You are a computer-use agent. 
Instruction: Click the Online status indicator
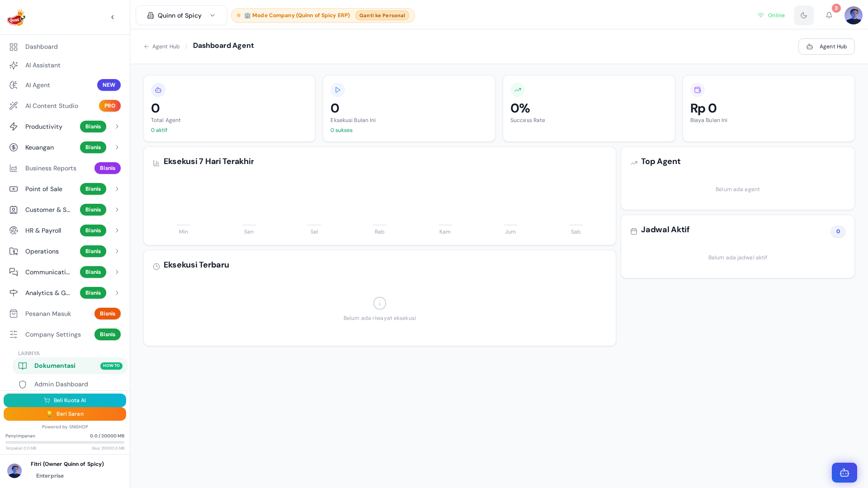[x=771, y=15]
